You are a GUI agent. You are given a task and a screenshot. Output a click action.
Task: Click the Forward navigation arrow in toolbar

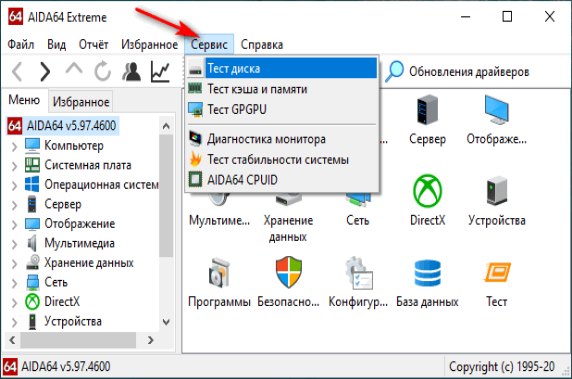coord(45,71)
